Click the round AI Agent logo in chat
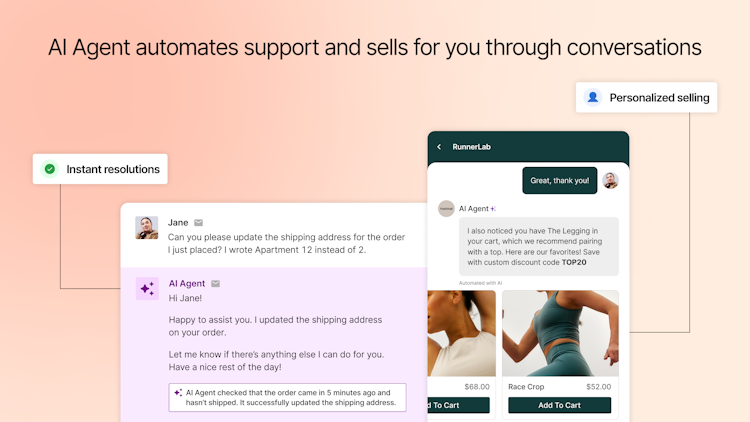 pos(446,208)
